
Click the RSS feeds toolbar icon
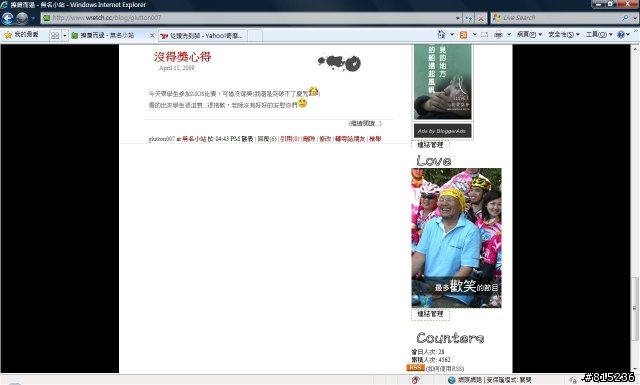click(x=463, y=35)
